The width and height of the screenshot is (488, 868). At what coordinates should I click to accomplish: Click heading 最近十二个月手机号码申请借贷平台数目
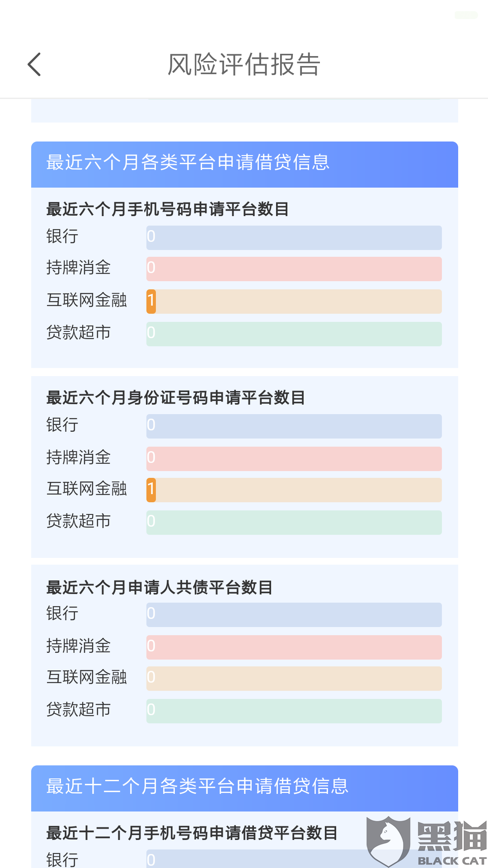pyautogui.click(x=192, y=833)
